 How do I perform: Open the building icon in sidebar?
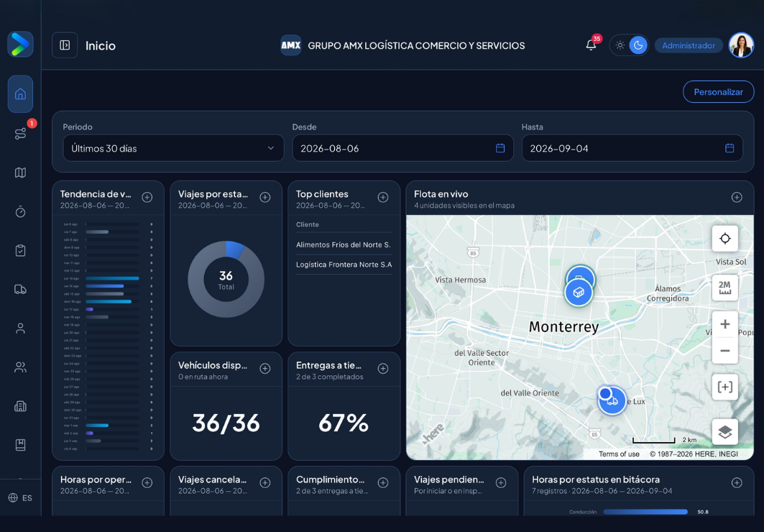point(20,406)
